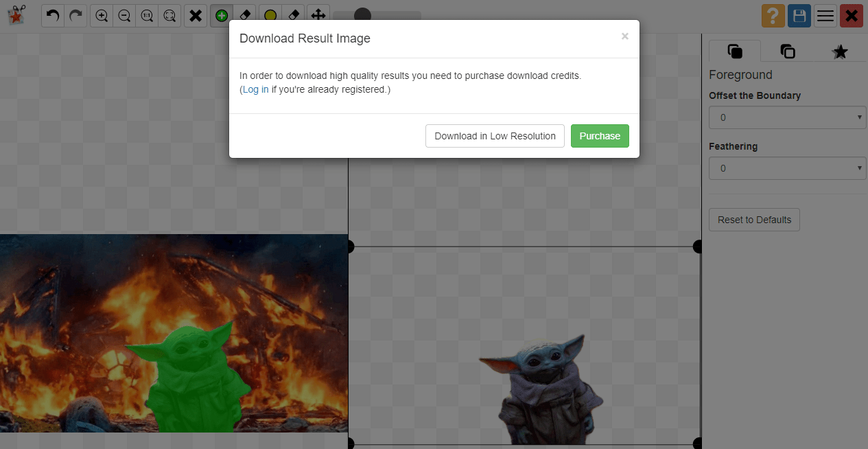This screenshot has width=868, height=449.
Task: Zoom to fit the image
Action: pos(169,16)
